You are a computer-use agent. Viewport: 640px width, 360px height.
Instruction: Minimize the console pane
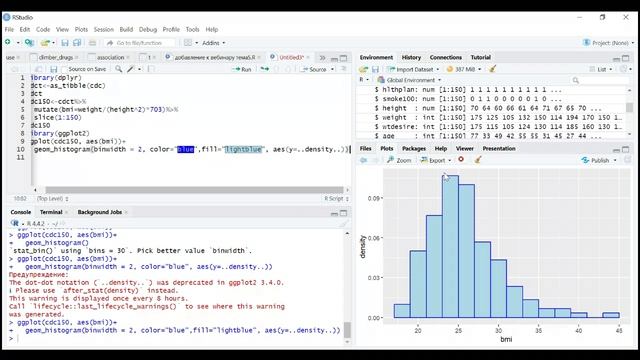334,213
